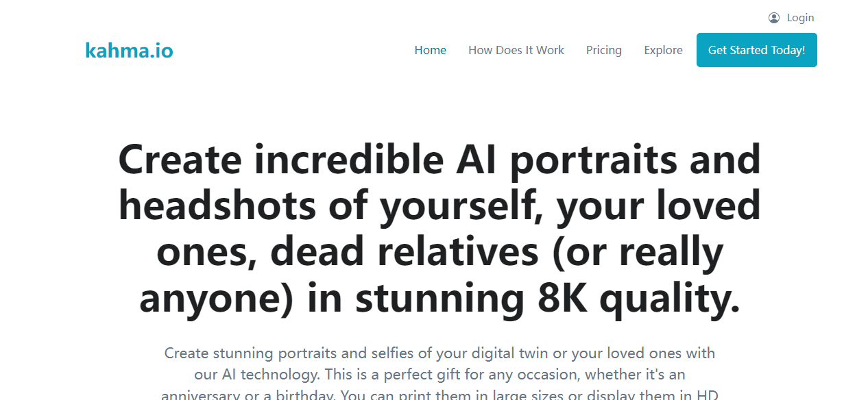Click the Get Started Today! button
Image resolution: width=868 pixels, height=400 pixels.
pos(757,50)
